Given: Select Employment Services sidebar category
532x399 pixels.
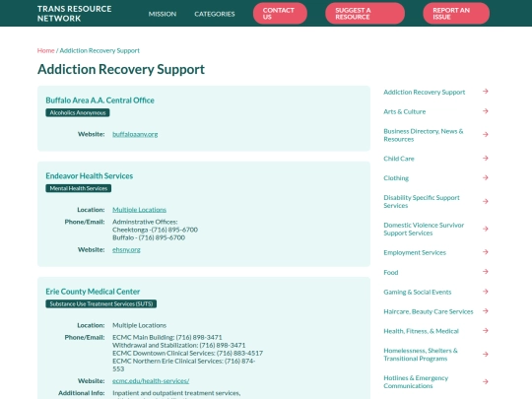Looking at the screenshot, I should [415, 252].
